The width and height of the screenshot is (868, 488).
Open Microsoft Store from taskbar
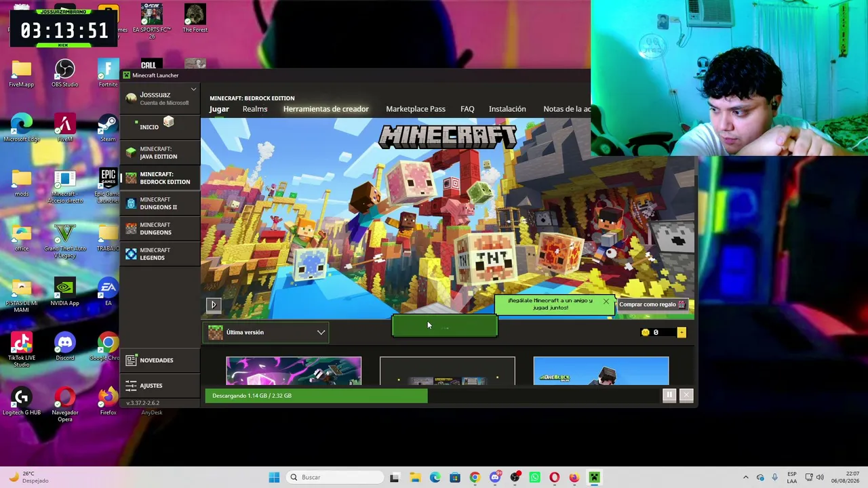click(455, 477)
